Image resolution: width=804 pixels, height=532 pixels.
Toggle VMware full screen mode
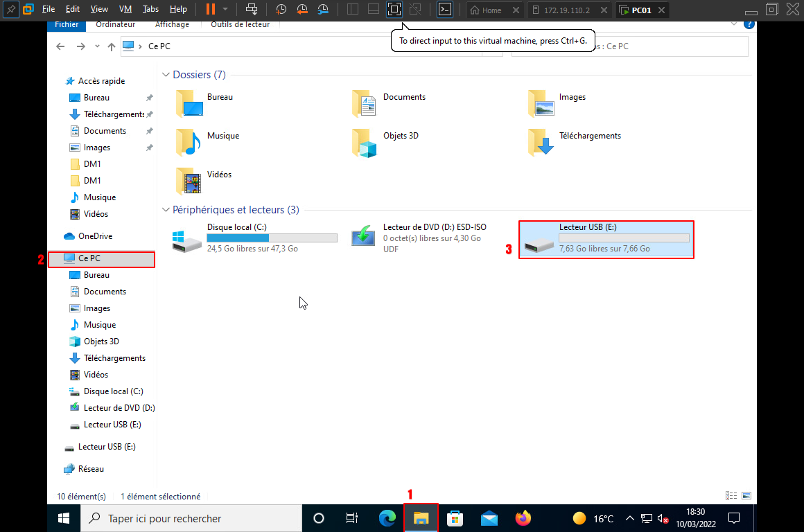[x=394, y=10]
